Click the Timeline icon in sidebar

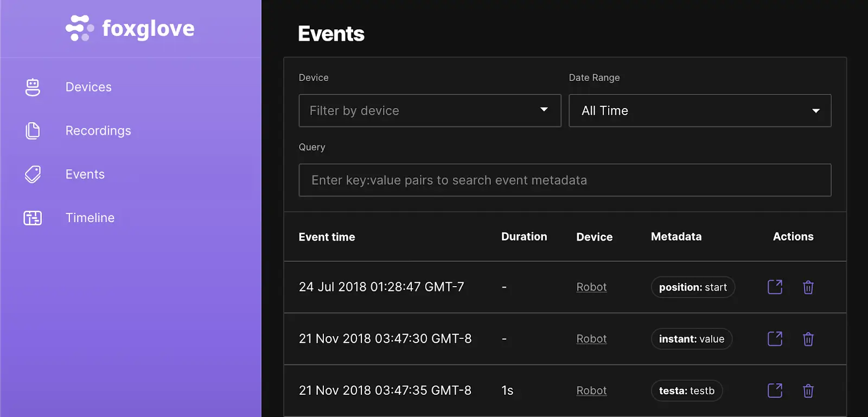[33, 218]
